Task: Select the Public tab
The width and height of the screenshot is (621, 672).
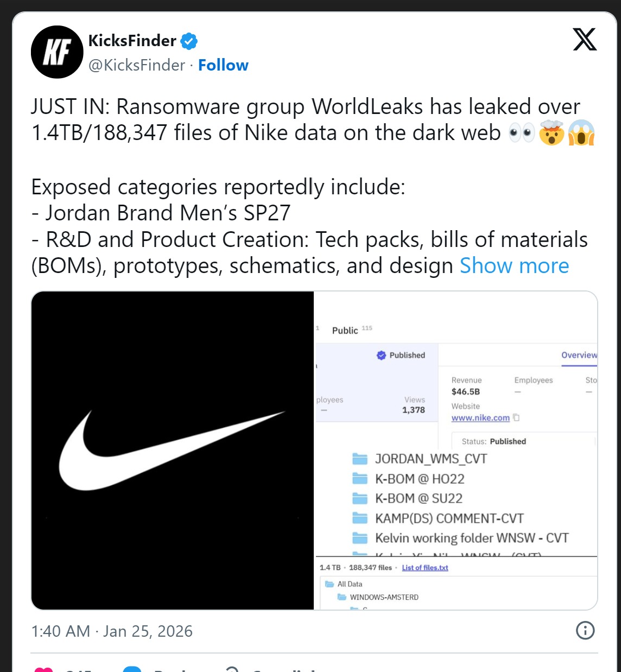Action: coord(346,329)
